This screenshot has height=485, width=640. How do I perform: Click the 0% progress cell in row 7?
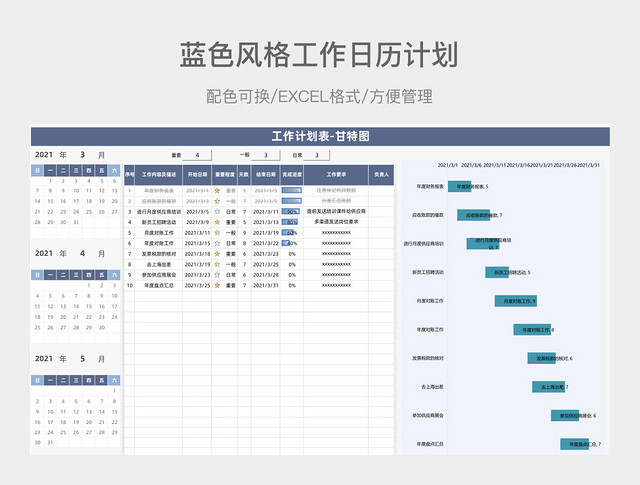[292, 254]
